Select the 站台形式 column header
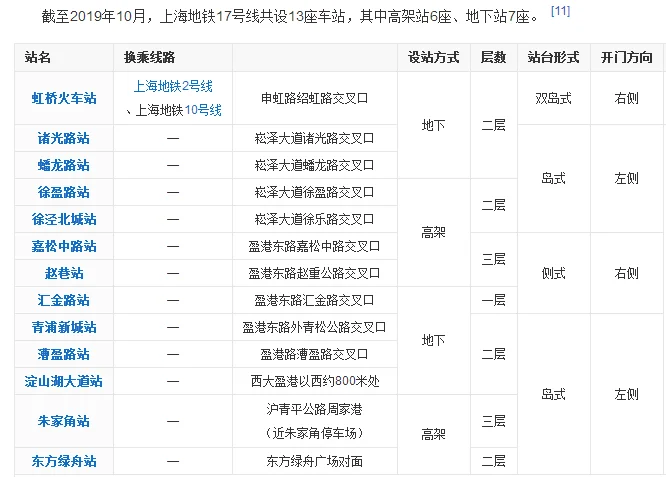 coord(553,57)
